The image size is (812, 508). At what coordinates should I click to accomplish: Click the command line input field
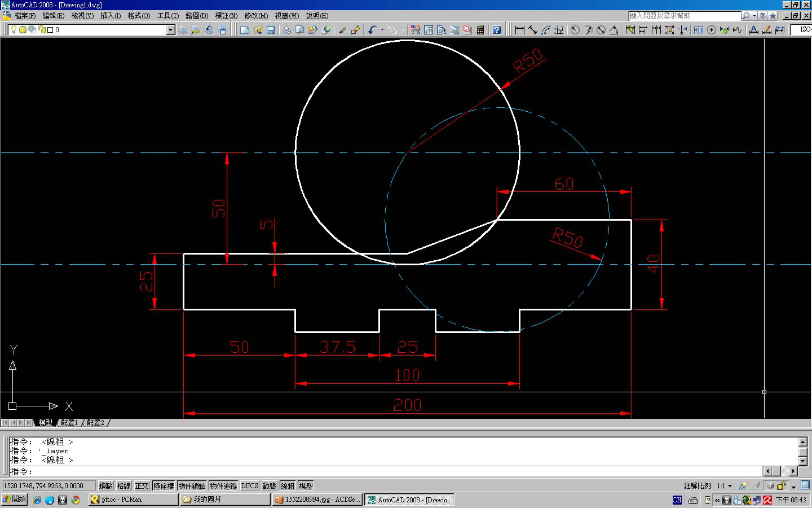(395, 471)
